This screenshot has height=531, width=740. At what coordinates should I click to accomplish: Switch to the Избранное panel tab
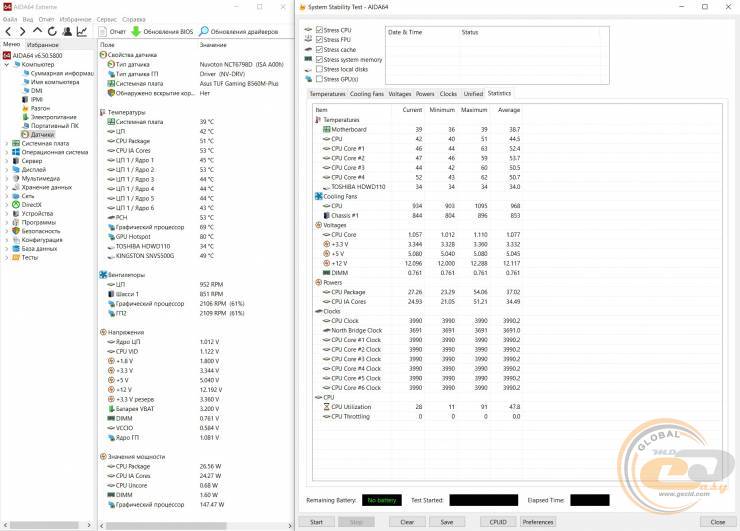pos(42,45)
